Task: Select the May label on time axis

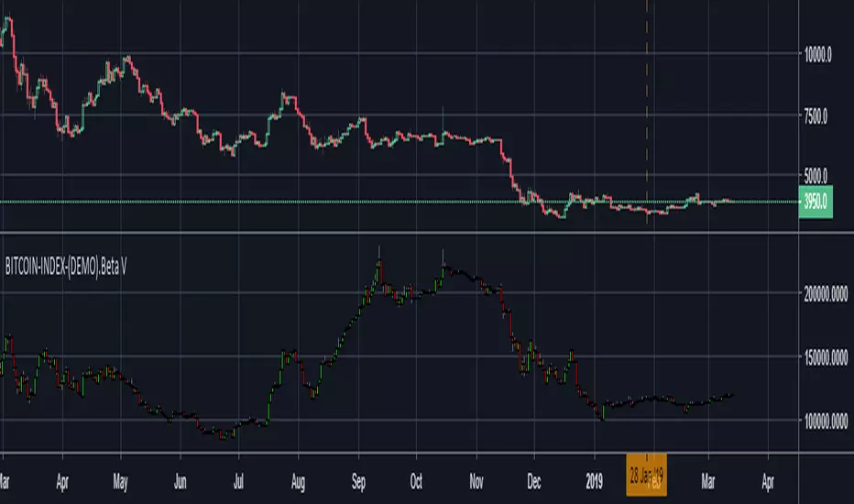Action: pos(120,482)
